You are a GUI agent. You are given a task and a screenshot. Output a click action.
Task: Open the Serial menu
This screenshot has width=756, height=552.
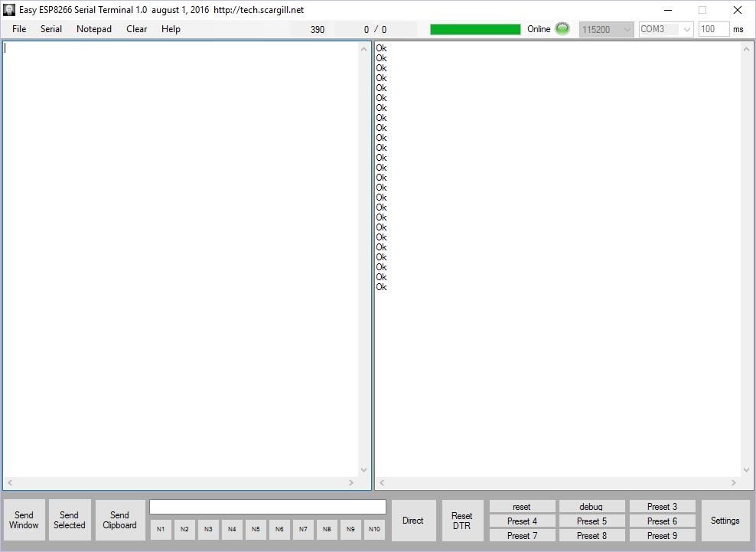51,29
